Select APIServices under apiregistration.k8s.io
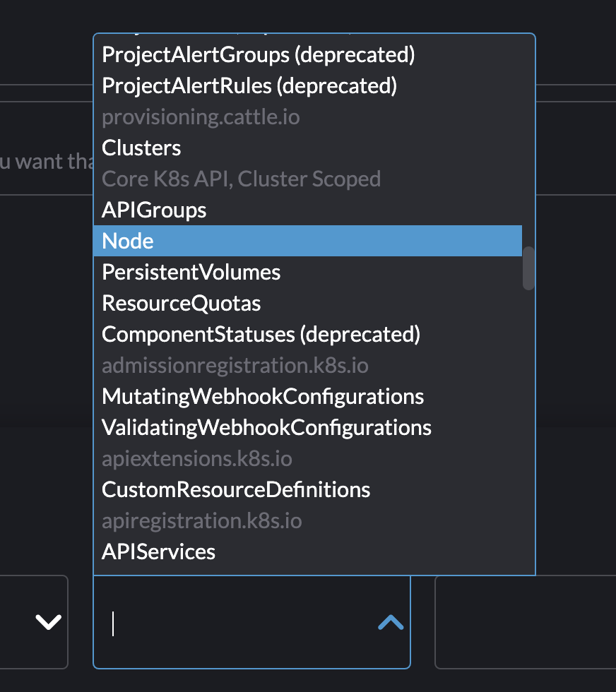This screenshot has height=692, width=616. (158, 551)
